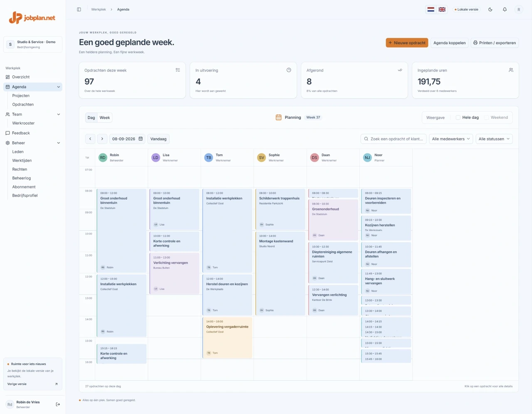Open Lisa's Verlichting vervangen appointment
This screenshot has height=414, width=532.
click(x=175, y=273)
